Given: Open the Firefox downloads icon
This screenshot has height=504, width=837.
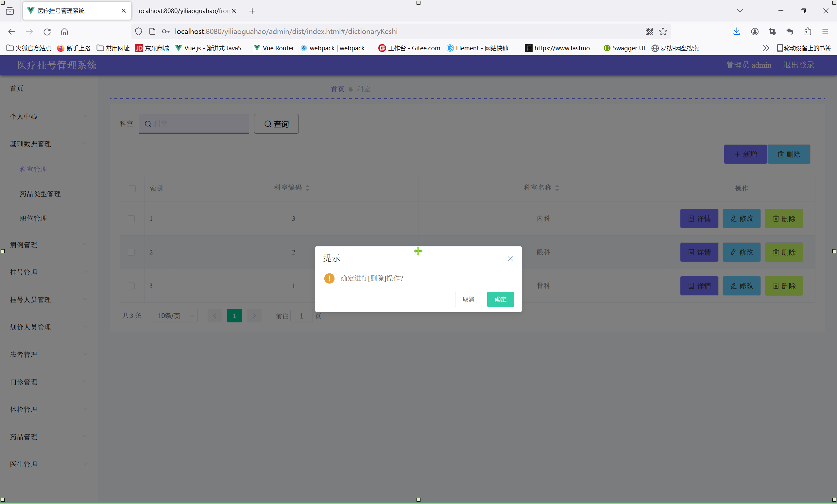Looking at the screenshot, I should point(736,32).
